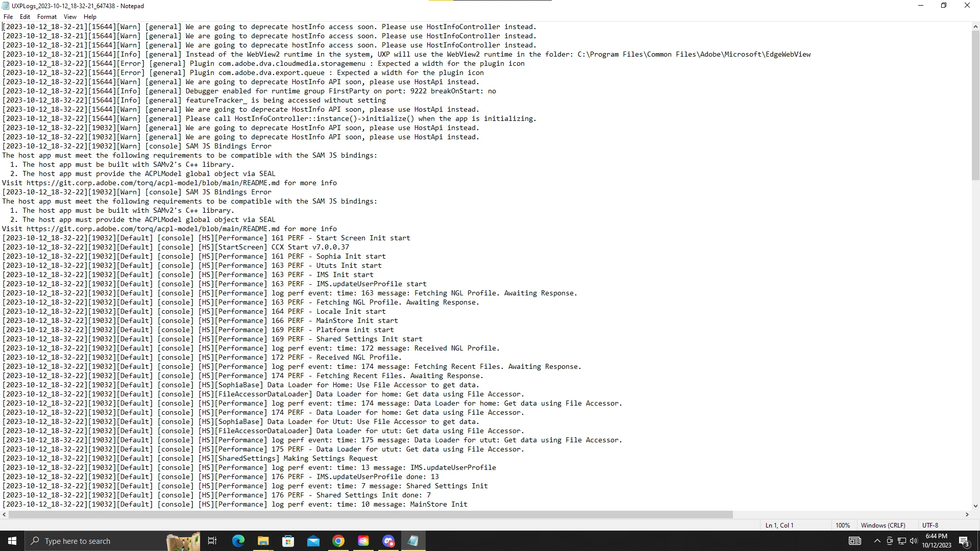
Task: Click the Notepad taskbar icon
Action: coord(413,541)
